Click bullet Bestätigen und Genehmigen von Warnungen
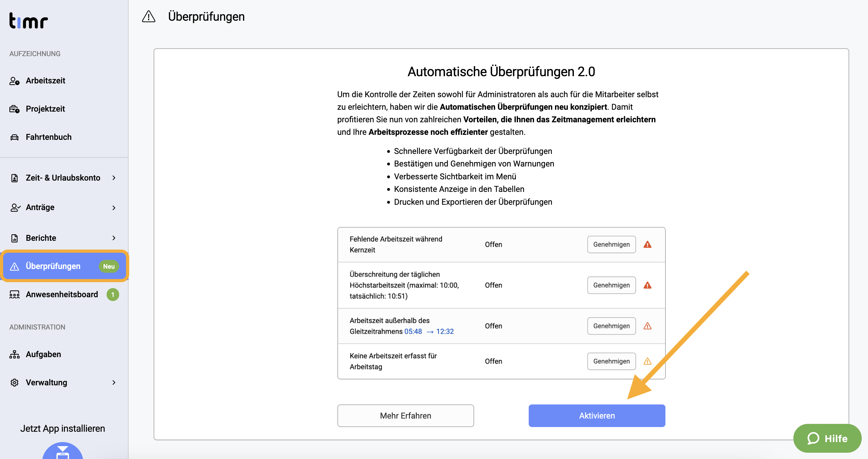 coord(474,163)
